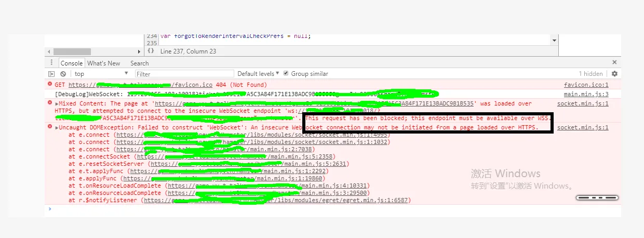Viewport: 644px width, 238px height.
Task: Click inside the Filter input field
Action: [x=184, y=74]
